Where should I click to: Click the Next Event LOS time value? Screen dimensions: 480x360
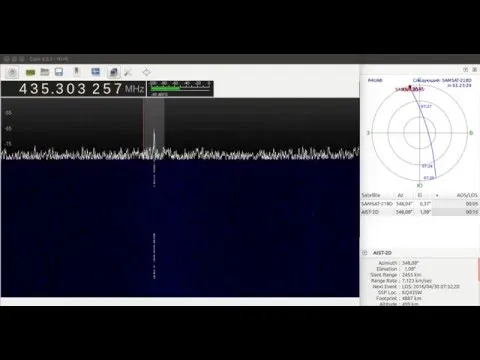click(x=431, y=286)
